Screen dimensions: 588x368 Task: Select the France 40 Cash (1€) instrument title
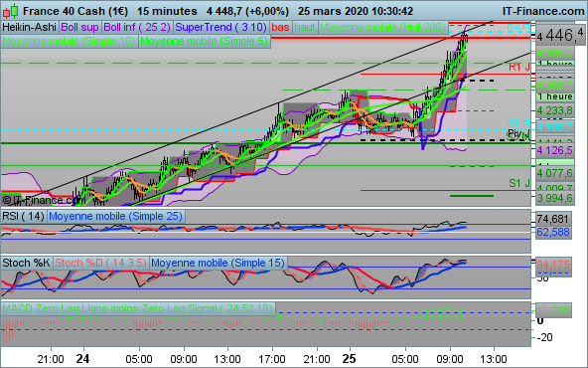(75, 11)
